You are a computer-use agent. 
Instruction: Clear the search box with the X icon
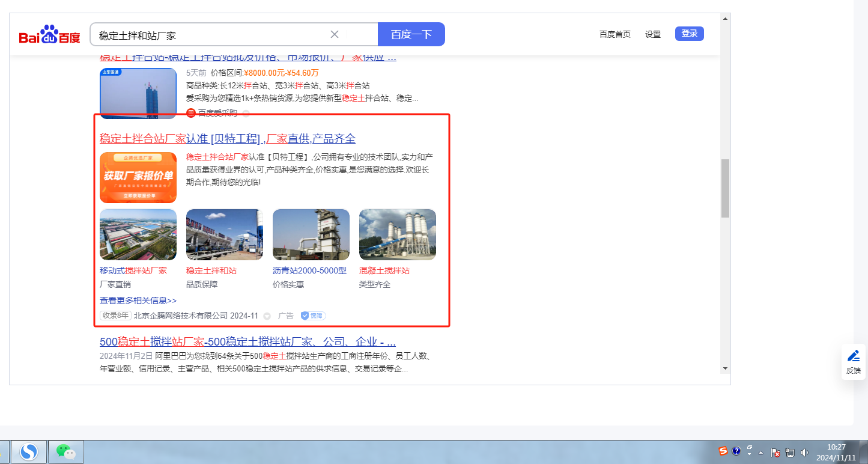click(335, 34)
